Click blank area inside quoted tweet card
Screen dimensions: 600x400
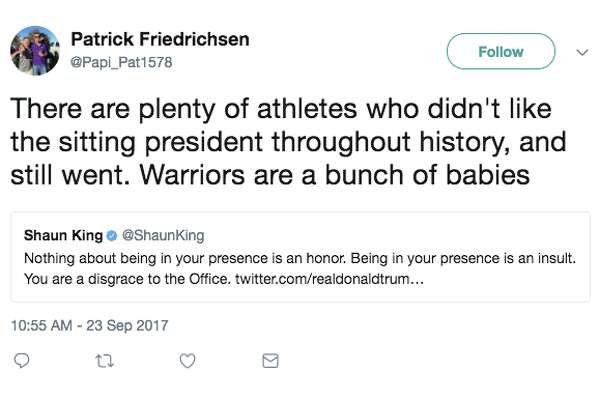tap(505, 285)
